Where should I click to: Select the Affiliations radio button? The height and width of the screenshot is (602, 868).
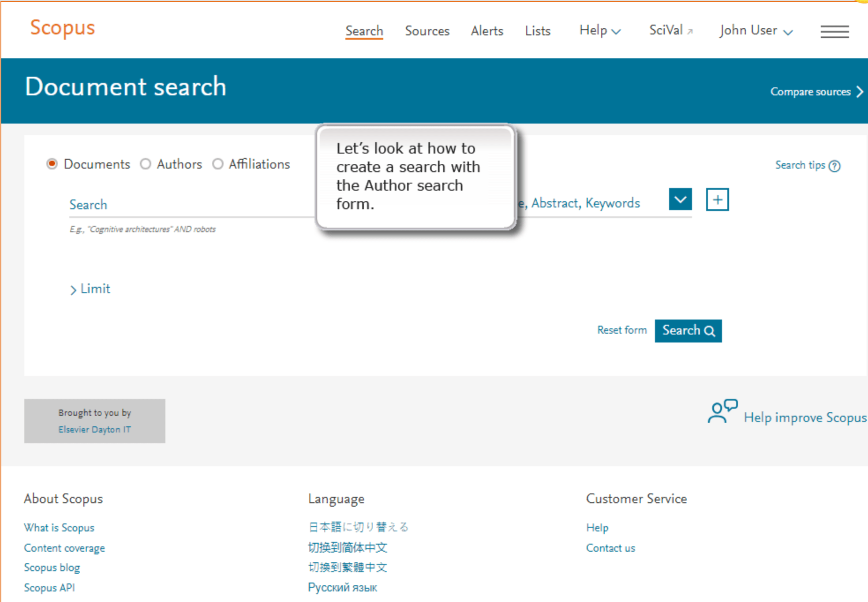coord(218,164)
